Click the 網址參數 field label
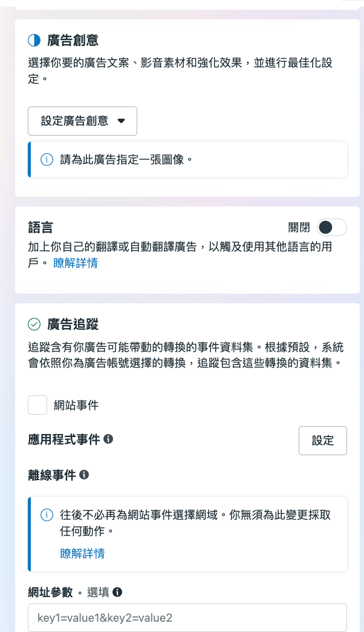The image size is (364, 632). [x=50, y=591]
